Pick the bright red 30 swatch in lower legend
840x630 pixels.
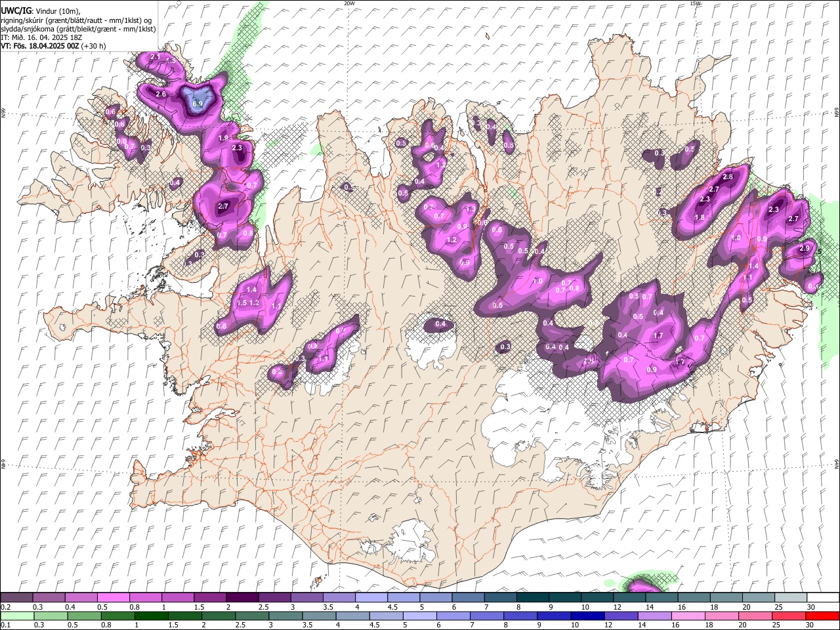822,616
